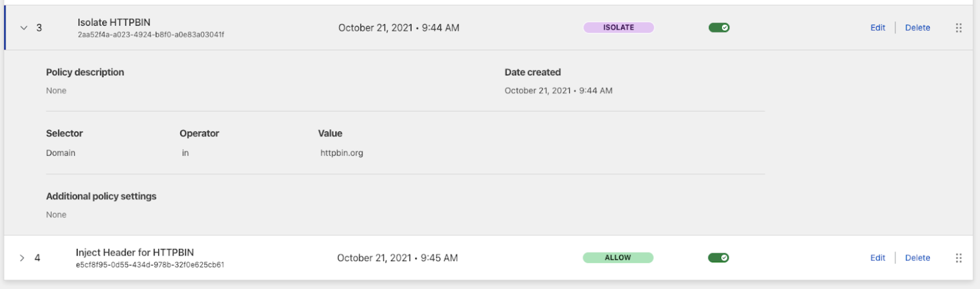Image resolution: width=980 pixels, height=289 pixels.
Task: Click the checkmark inside Isolate HTTPBIN's toggle
Action: pos(725,27)
